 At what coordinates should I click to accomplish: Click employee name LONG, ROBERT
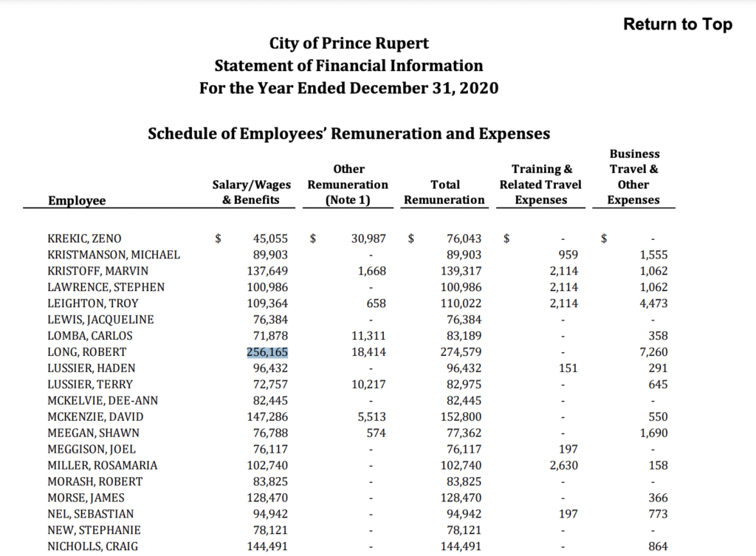coord(87,352)
